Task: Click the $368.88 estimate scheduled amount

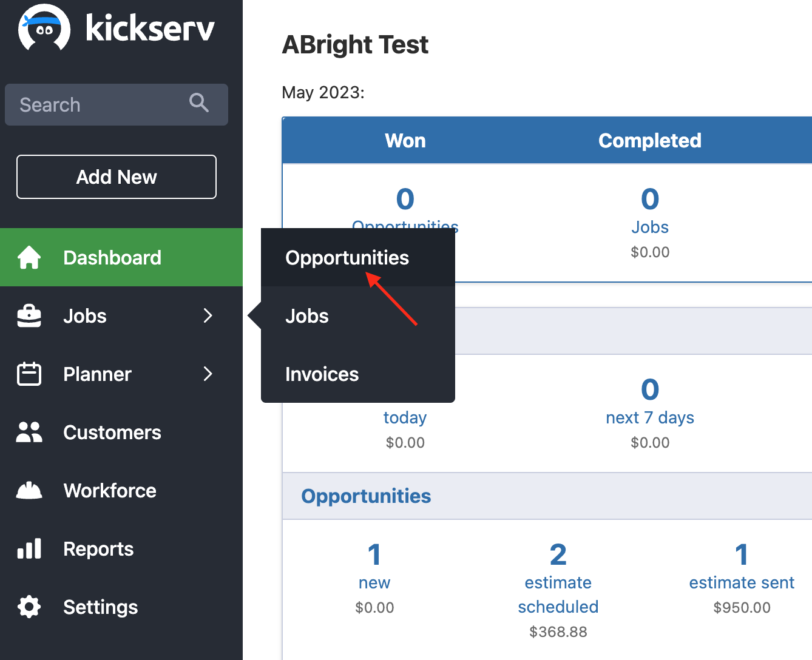Action: point(558,631)
